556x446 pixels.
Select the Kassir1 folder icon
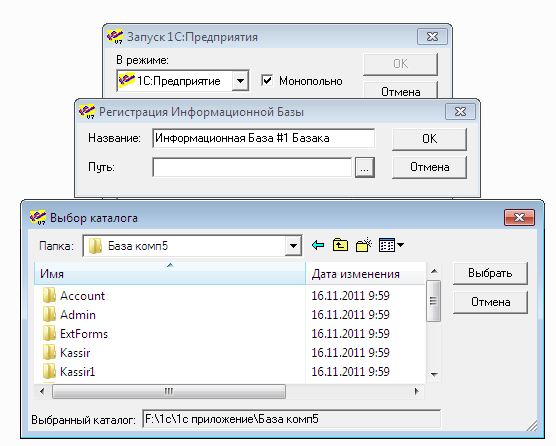(49, 372)
